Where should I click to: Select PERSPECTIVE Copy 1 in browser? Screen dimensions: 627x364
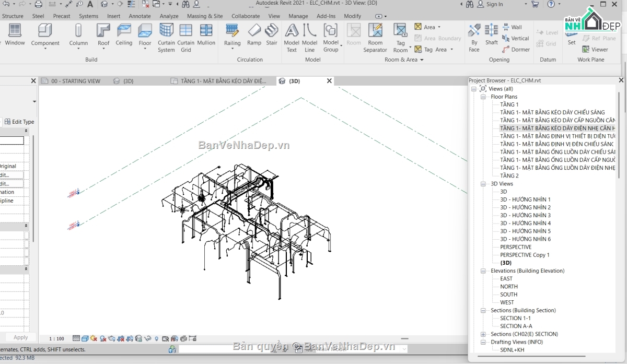(525, 255)
